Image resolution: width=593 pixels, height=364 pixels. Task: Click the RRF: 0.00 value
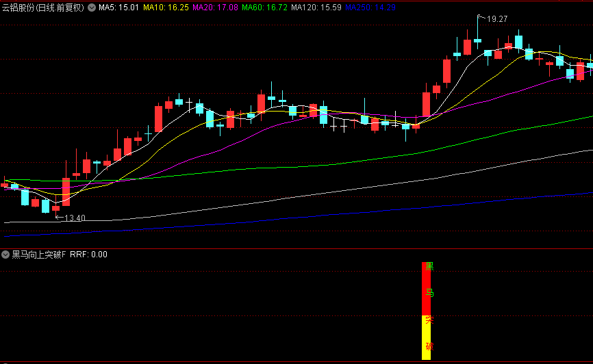[x=88, y=255]
